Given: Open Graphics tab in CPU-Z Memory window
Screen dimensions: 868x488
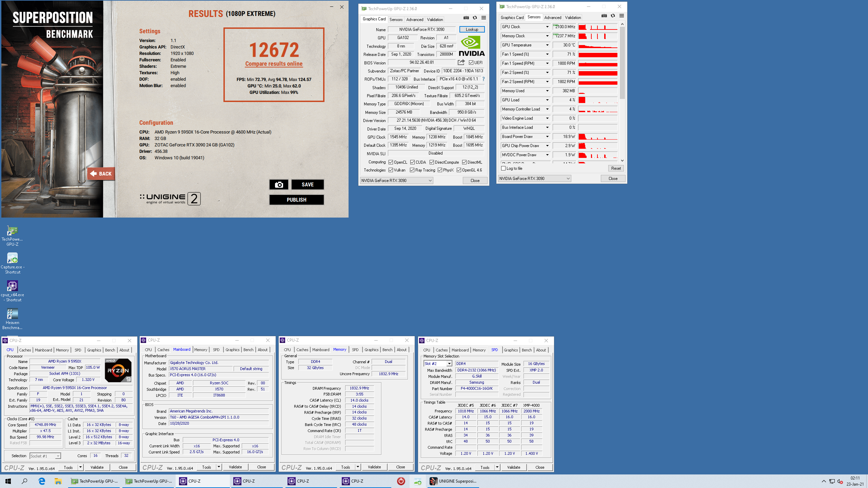Looking at the screenshot, I should tap(372, 350).
